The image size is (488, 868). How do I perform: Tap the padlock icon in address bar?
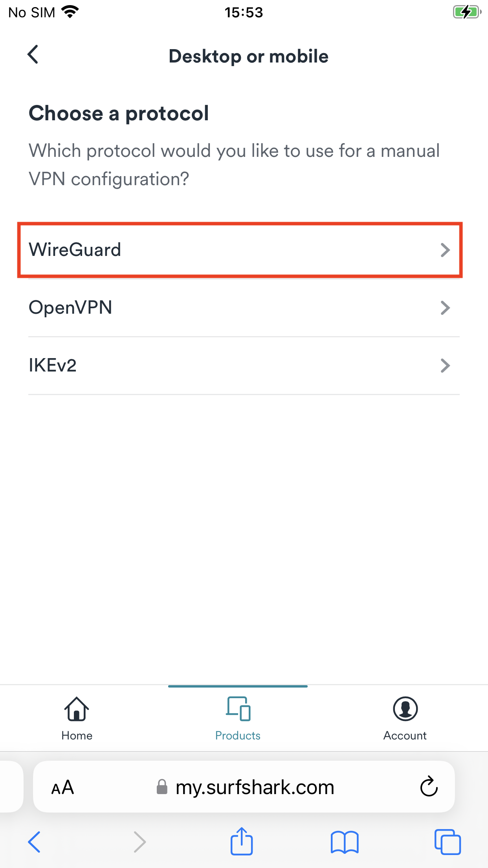(x=162, y=787)
